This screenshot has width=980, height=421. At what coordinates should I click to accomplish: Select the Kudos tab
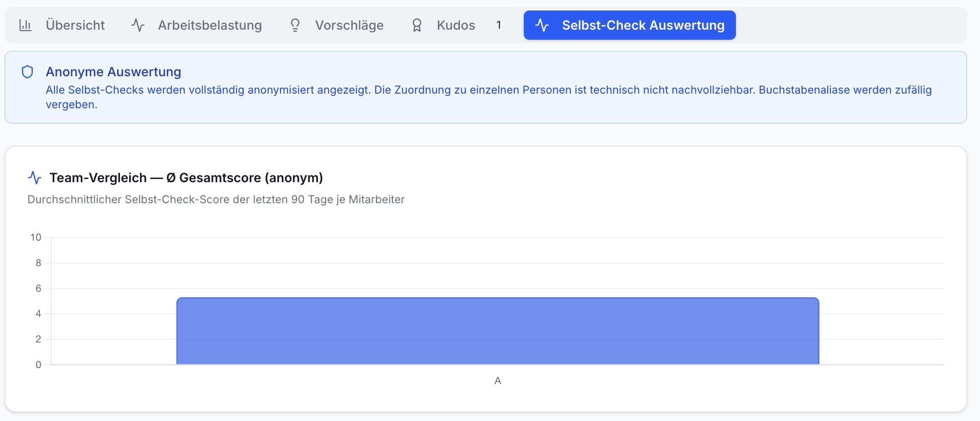pyautogui.click(x=456, y=25)
